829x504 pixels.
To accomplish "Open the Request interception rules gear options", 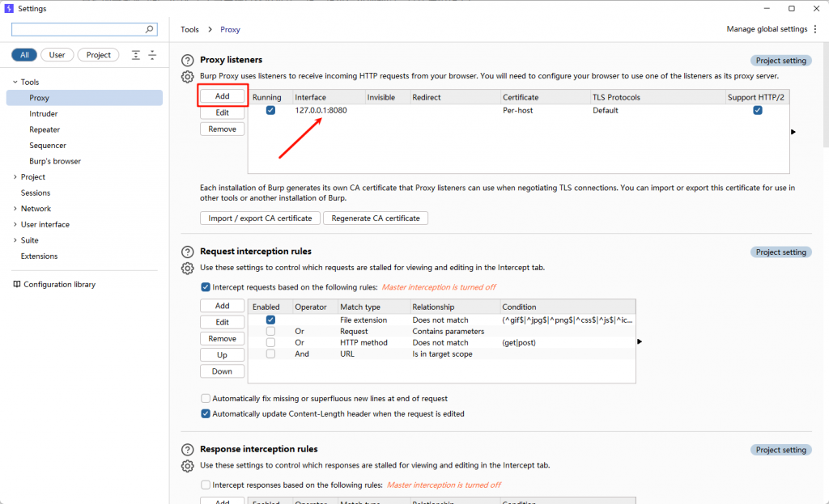I will 188,269.
